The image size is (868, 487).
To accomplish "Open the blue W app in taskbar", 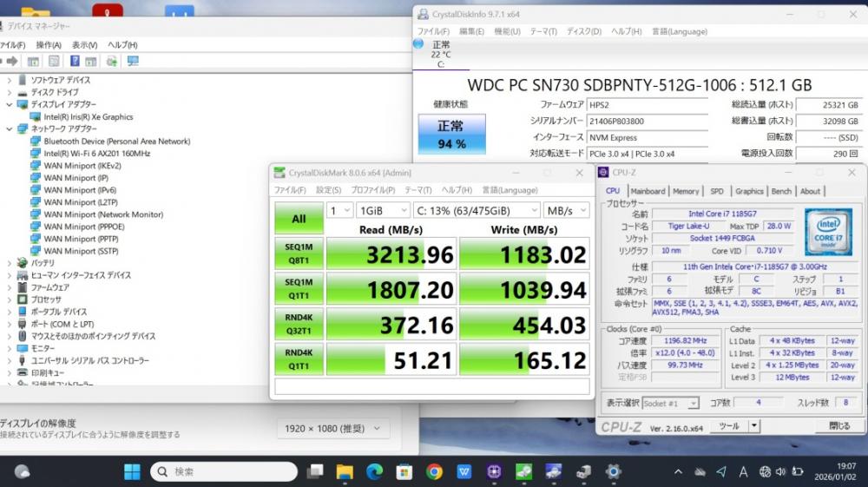I will click(464, 471).
